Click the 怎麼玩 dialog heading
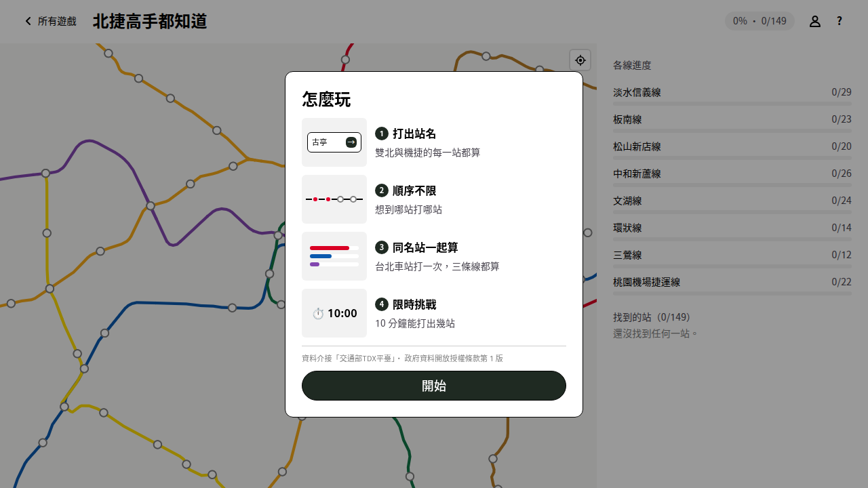Screen dimensions: 868x488 (326, 100)
